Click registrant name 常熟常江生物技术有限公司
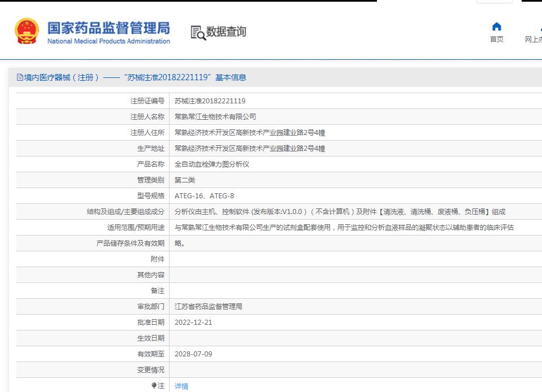 (x=215, y=117)
